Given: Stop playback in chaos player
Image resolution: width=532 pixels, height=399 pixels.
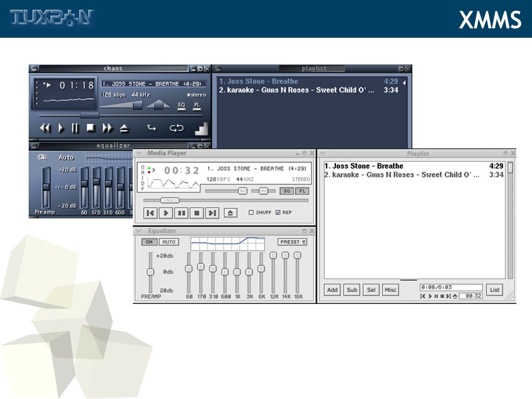Looking at the screenshot, I should [x=90, y=128].
